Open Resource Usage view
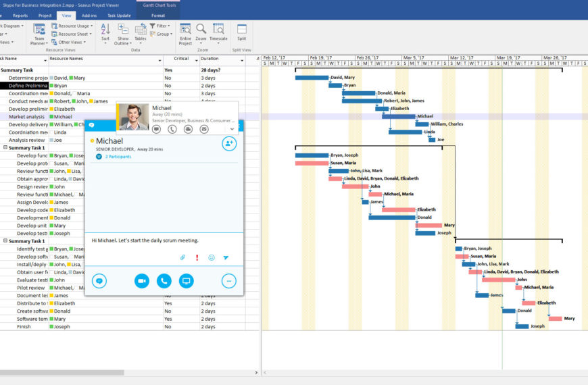Screen dimensions: 588x385 click(72, 26)
